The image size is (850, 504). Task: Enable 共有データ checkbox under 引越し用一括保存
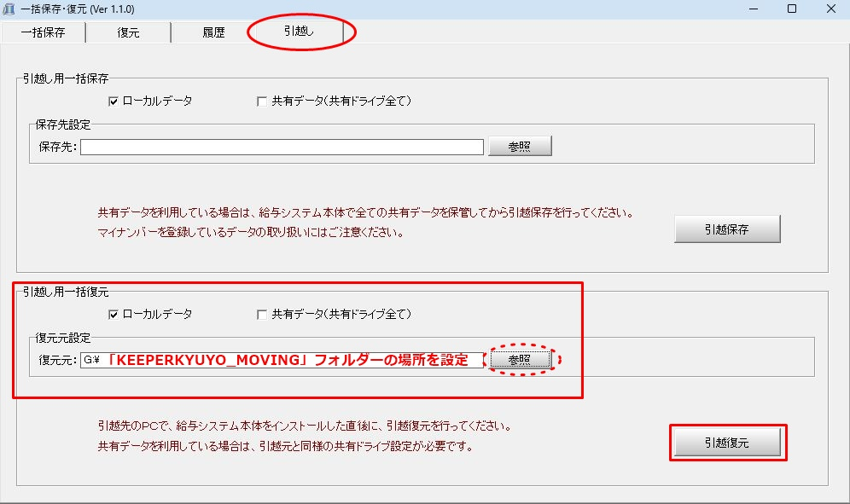(x=263, y=101)
